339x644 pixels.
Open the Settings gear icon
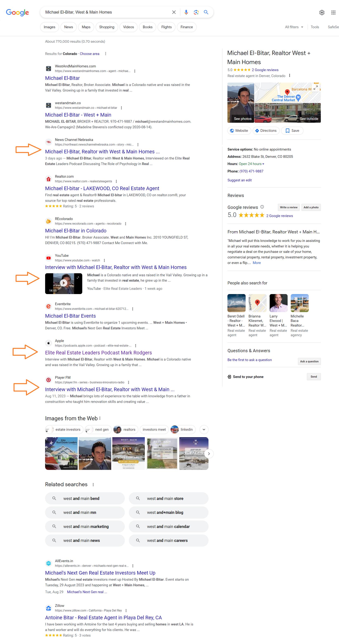point(322,13)
